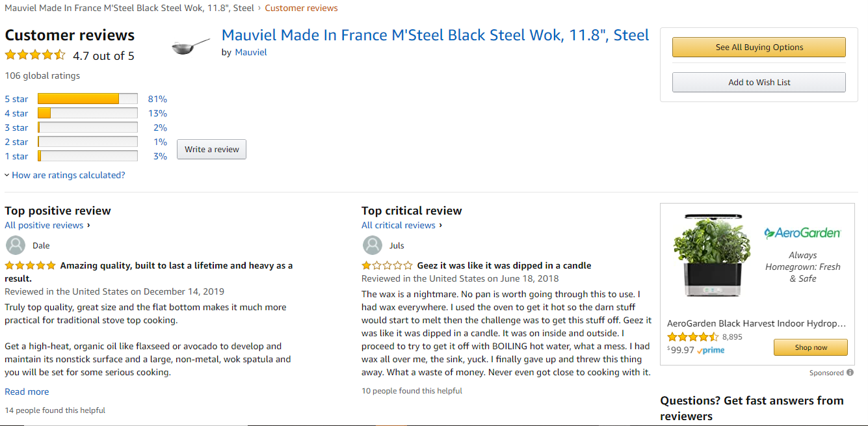
Task: Click the wok product thumbnail image
Action: 191,46
